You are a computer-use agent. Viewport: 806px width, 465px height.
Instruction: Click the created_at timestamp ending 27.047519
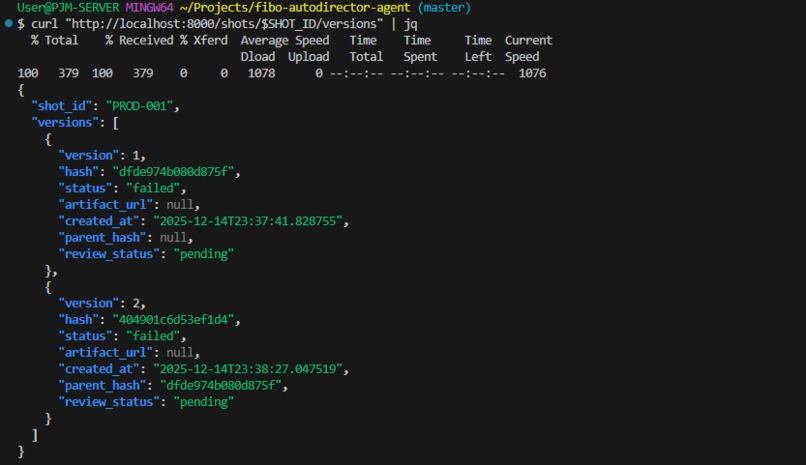(x=248, y=369)
